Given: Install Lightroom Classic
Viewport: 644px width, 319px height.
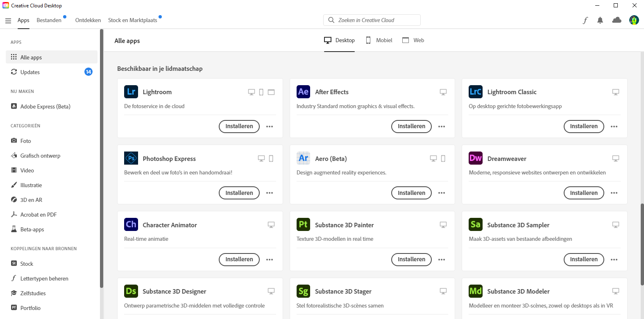Looking at the screenshot, I should click(584, 127).
